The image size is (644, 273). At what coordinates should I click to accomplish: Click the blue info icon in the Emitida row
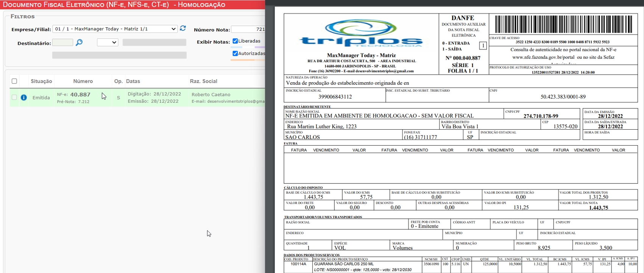tap(23, 97)
